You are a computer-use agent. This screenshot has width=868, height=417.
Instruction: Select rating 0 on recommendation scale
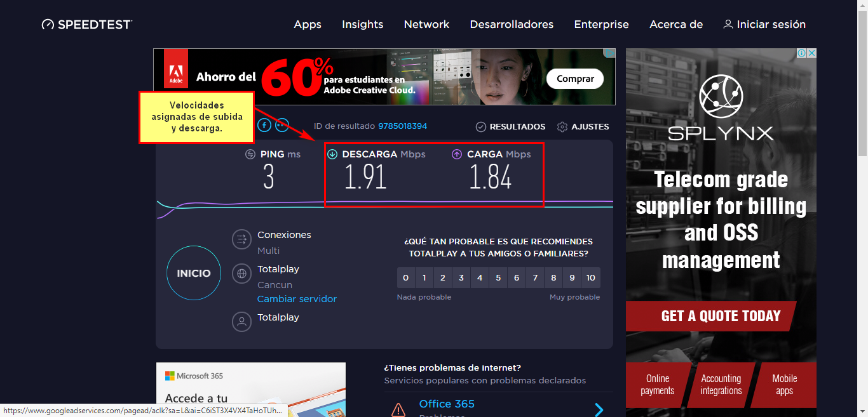tap(406, 278)
